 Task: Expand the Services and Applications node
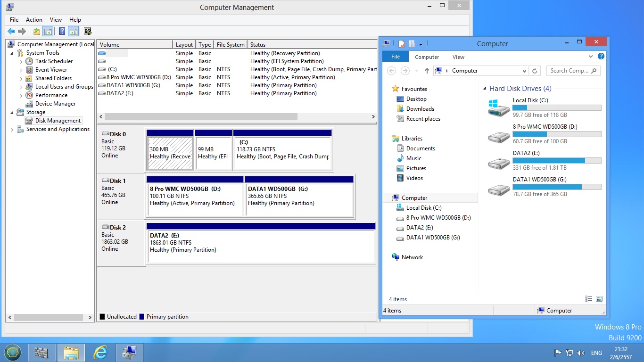click(12, 130)
